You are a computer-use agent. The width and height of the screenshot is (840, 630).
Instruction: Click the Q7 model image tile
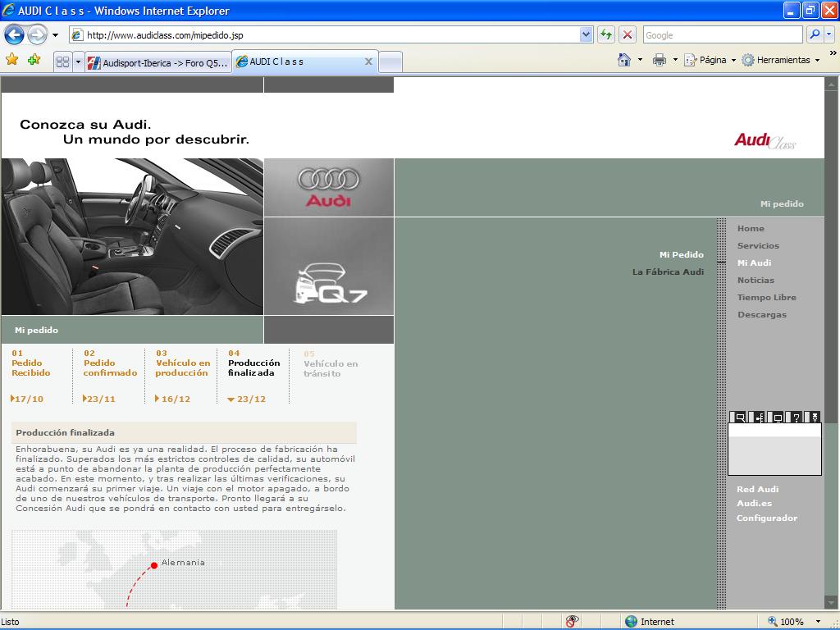[x=329, y=267]
